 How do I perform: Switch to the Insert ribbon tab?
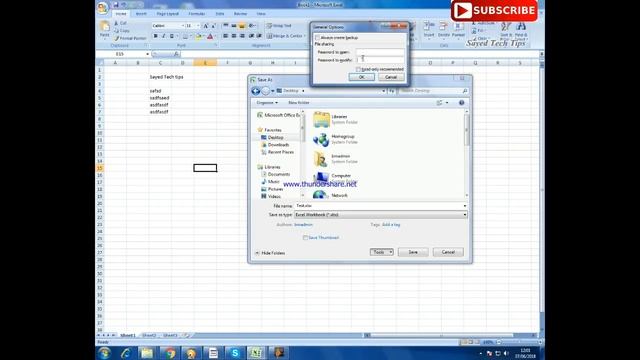point(141,14)
